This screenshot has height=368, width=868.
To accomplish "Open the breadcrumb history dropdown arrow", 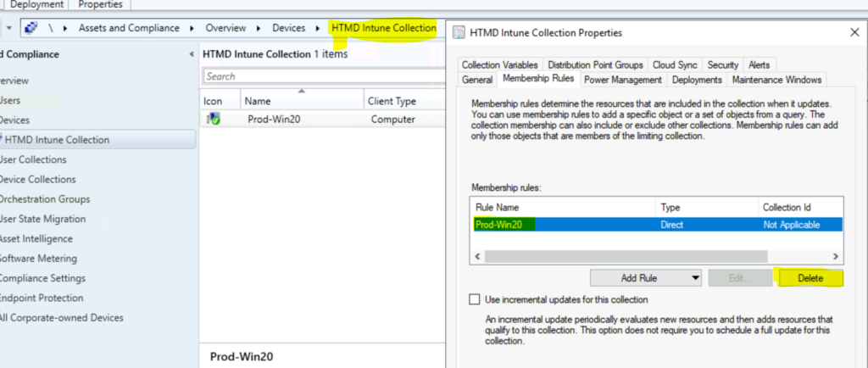I will click(x=8, y=28).
